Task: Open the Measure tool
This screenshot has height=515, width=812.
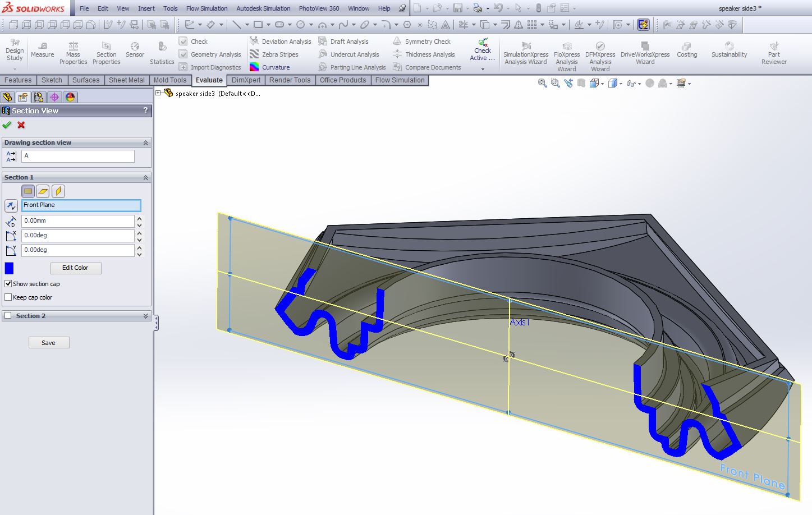Action: (x=42, y=50)
